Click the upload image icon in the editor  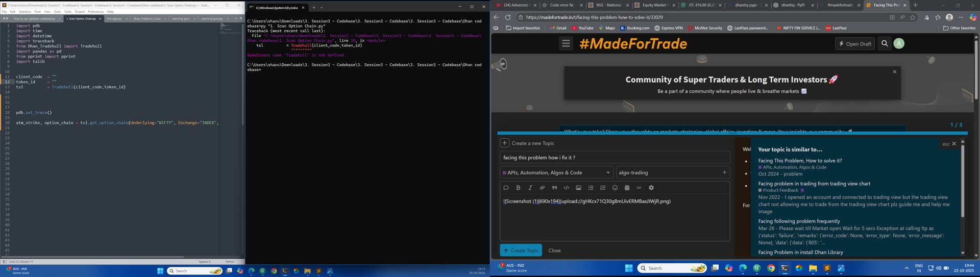(578, 188)
